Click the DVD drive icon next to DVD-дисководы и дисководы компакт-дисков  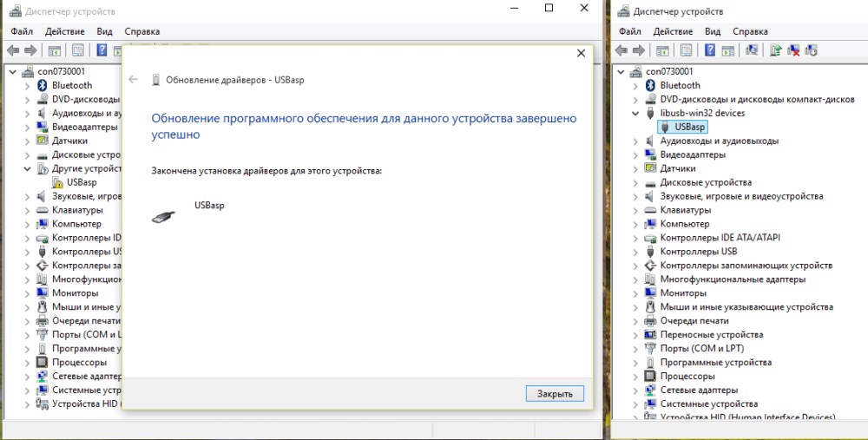click(650, 99)
